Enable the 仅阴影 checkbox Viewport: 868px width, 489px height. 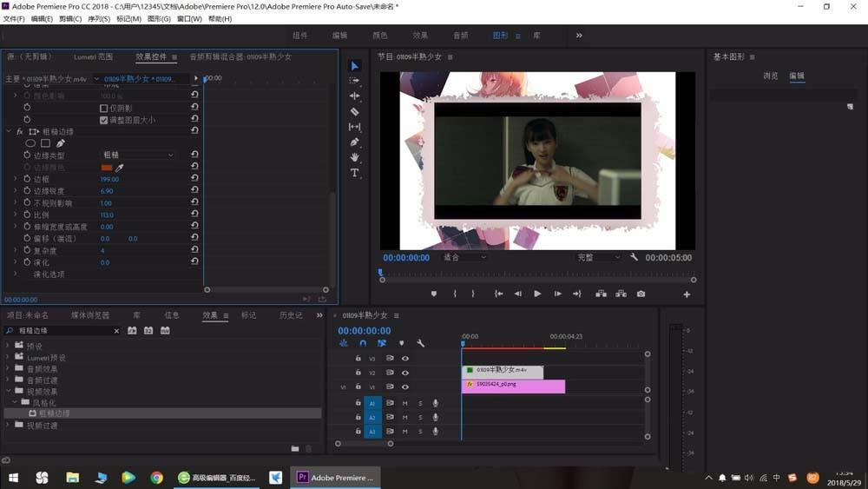coord(104,108)
